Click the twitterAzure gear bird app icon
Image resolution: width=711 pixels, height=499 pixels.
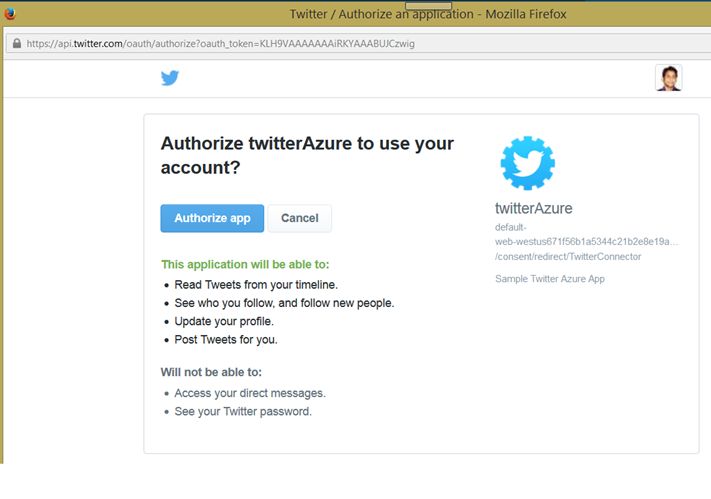[x=527, y=163]
